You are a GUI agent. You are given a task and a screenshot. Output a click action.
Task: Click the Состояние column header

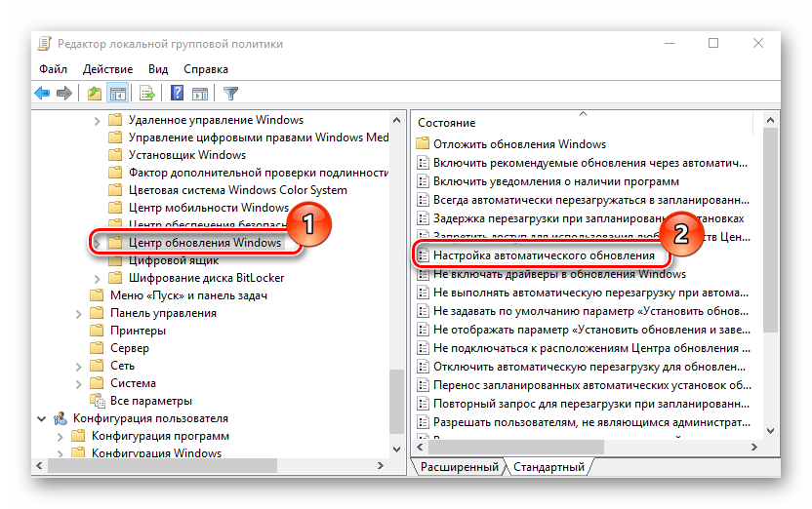(x=447, y=123)
